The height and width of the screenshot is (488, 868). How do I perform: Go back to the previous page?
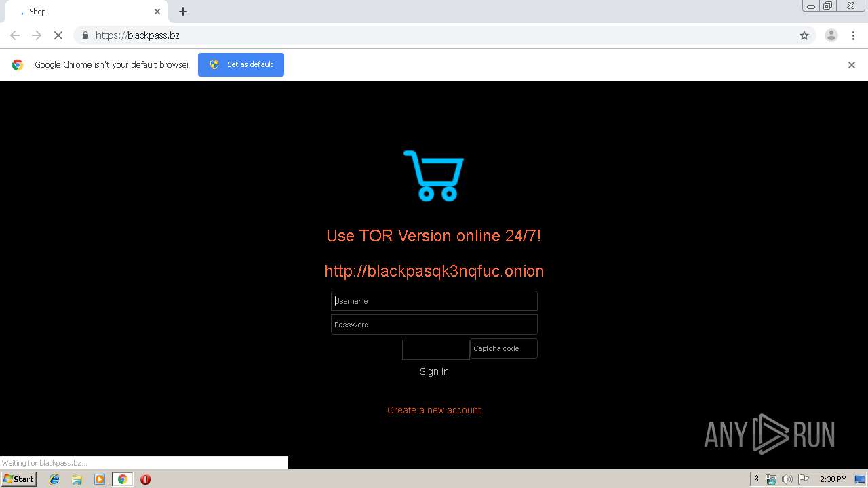pos(15,35)
